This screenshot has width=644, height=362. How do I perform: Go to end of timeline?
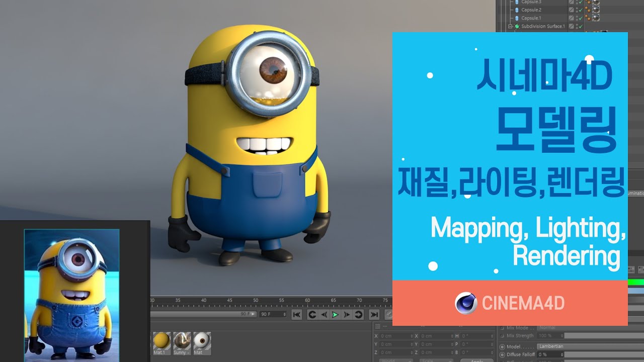click(x=374, y=315)
